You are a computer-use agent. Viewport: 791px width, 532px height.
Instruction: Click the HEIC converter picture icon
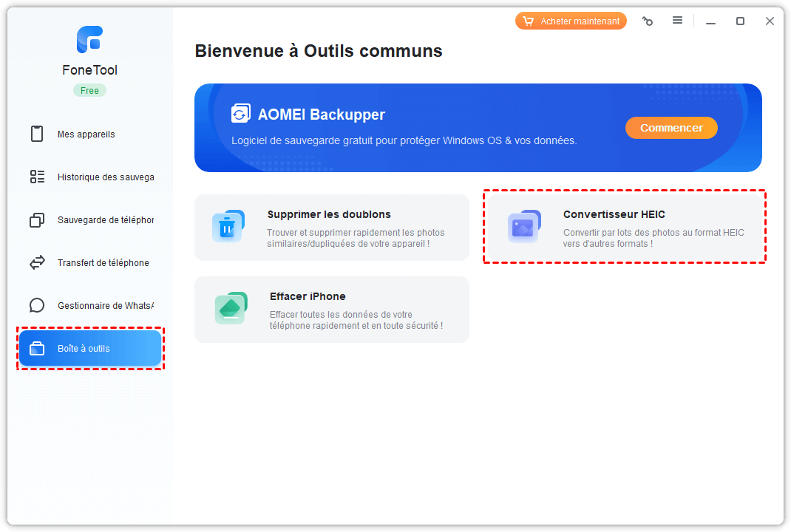[x=524, y=226]
